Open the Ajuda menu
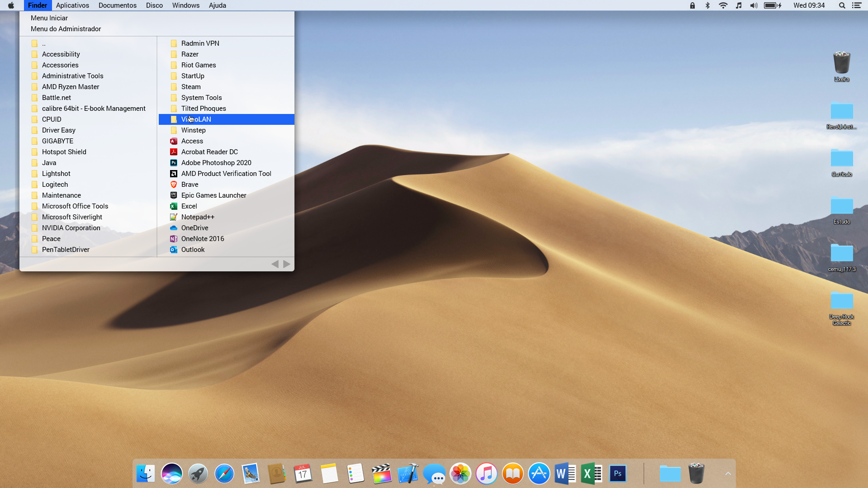 click(x=218, y=5)
